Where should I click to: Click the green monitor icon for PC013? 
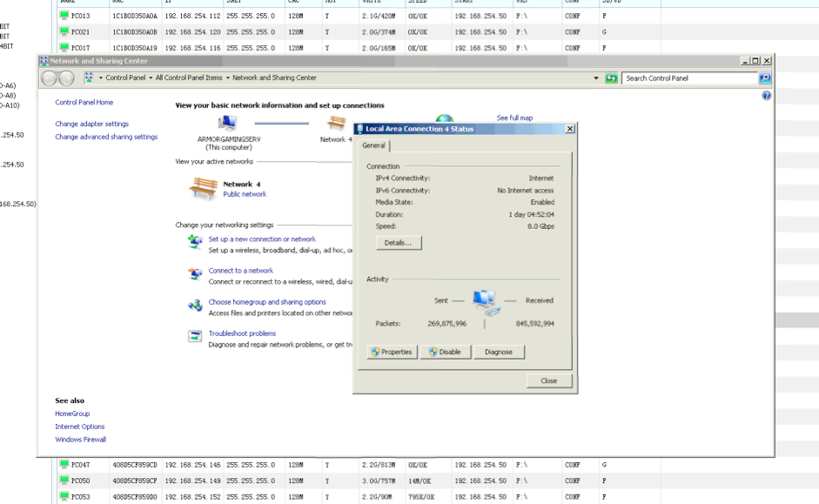(x=64, y=16)
